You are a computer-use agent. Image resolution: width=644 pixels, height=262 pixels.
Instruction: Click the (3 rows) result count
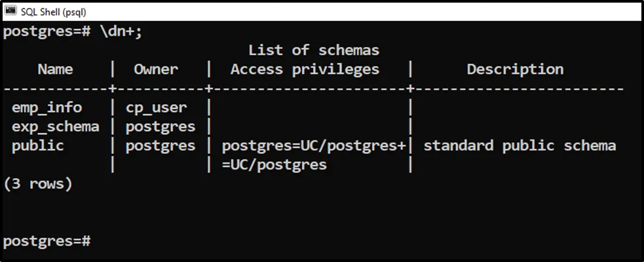37,184
